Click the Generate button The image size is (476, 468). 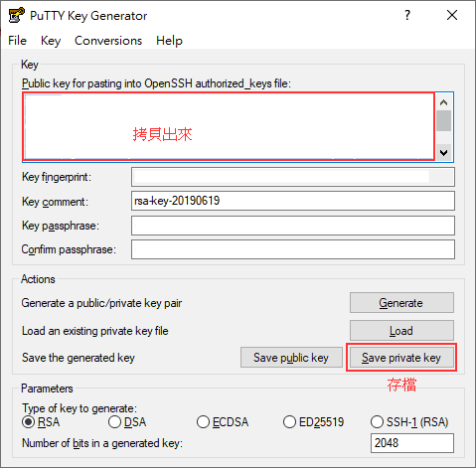[x=401, y=303]
